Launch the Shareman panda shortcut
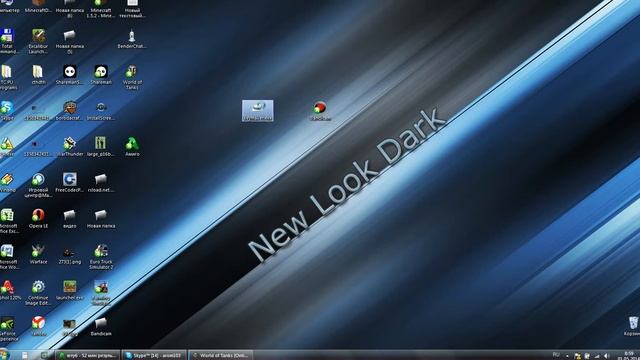The width and height of the screenshot is (640, 360). coord(101,75)
